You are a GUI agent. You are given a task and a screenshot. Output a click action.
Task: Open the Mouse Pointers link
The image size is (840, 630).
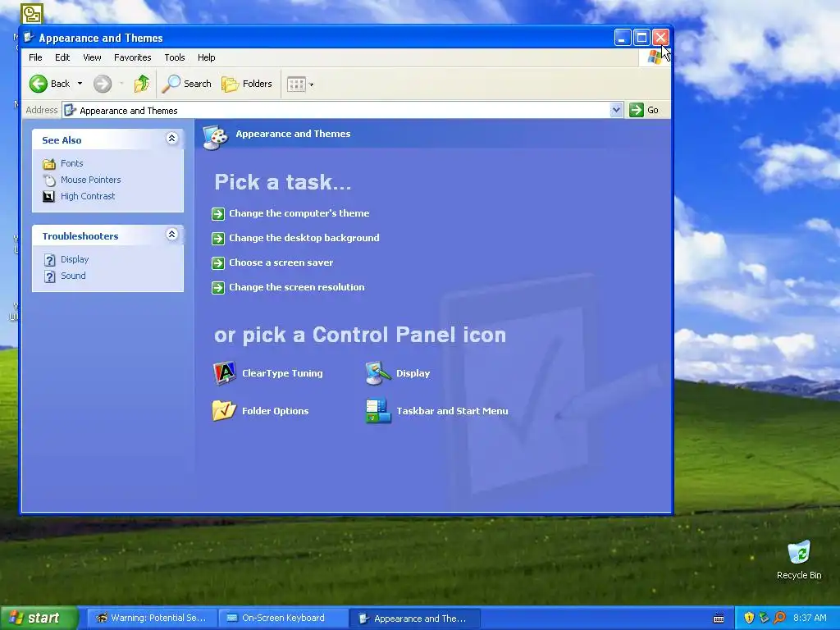coord(90,180)
